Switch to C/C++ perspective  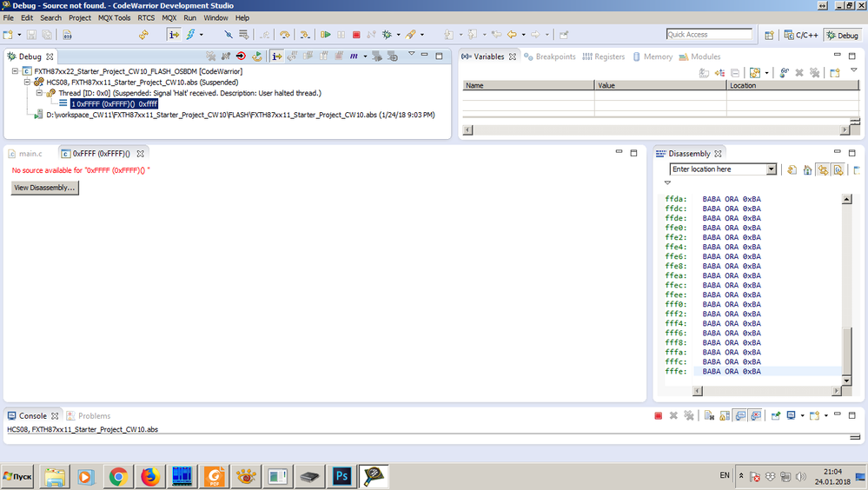click(801, 35)
